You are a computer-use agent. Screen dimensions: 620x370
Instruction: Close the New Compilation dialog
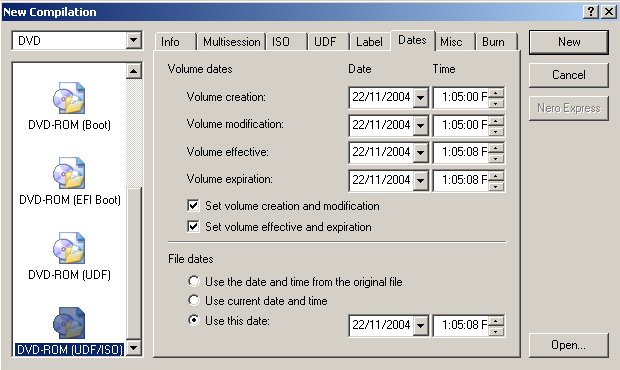(x=609, y=12)
